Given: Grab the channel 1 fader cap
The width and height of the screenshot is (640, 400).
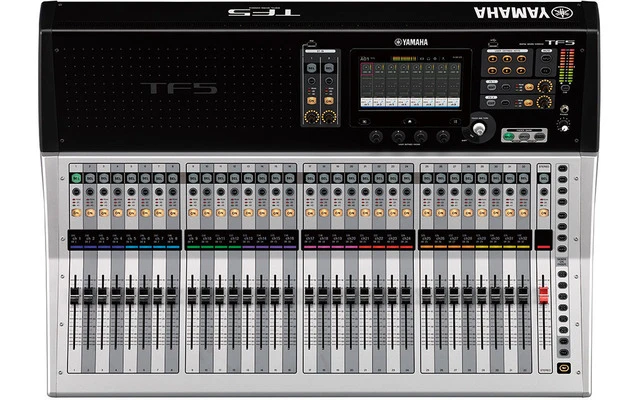Looking at the screenshot, I should 75,296.
